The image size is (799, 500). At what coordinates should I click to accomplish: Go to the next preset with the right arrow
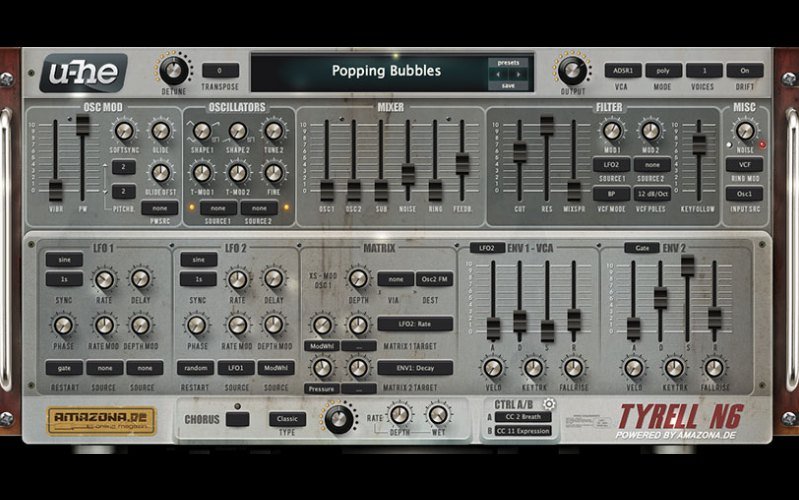pos(518,74)
